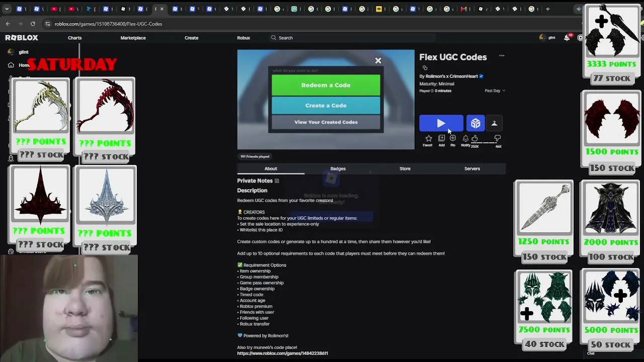Expand the Past Day time range dropdown

(495, 91)
